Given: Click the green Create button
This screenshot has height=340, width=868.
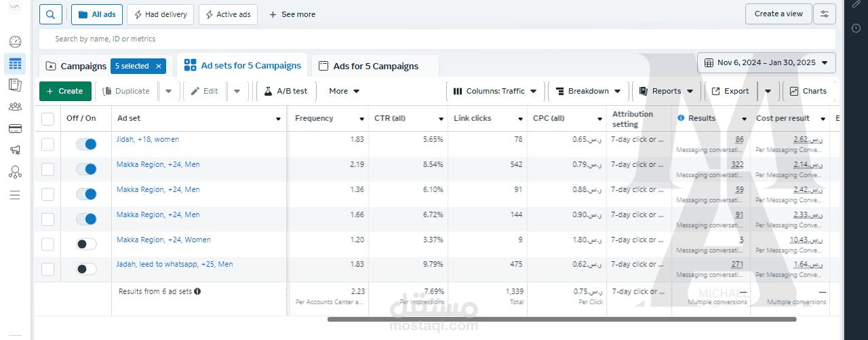Looking at the screenshot, I should (65, 91).
